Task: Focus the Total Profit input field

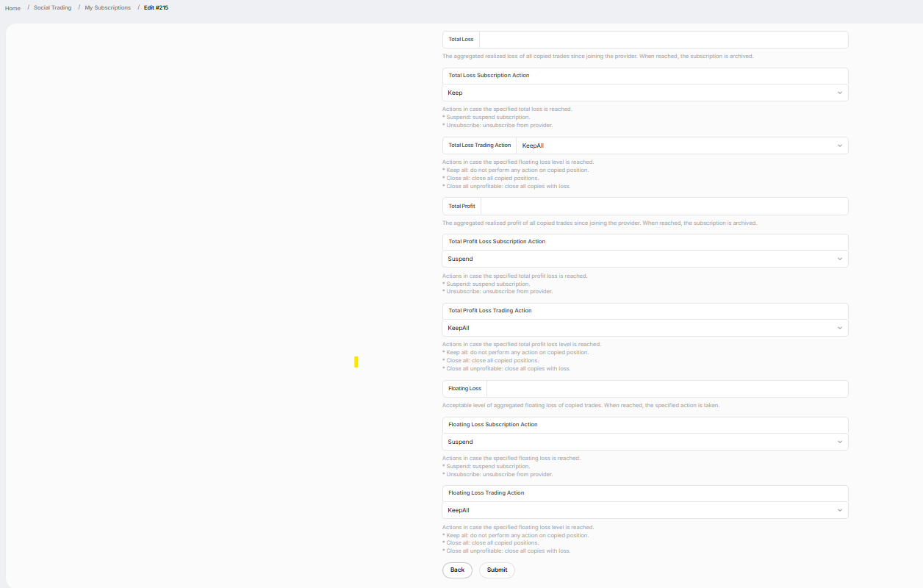Action: (x=664, y=206)
